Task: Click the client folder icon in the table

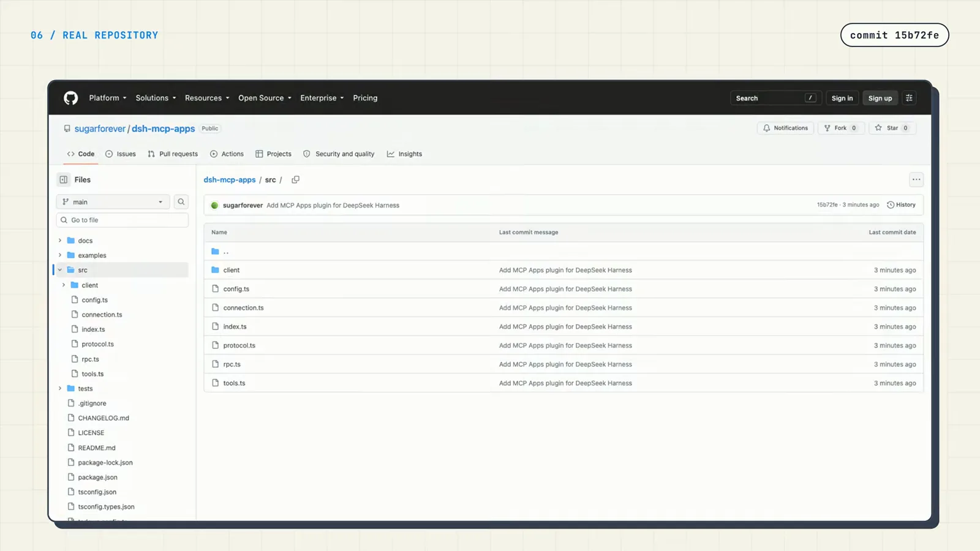Action: [x=215, y=270]
